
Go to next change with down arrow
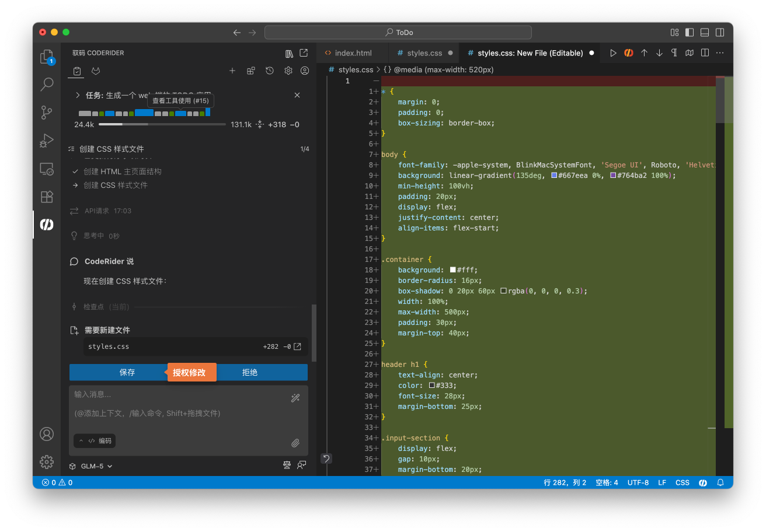[x=659, y=53]
